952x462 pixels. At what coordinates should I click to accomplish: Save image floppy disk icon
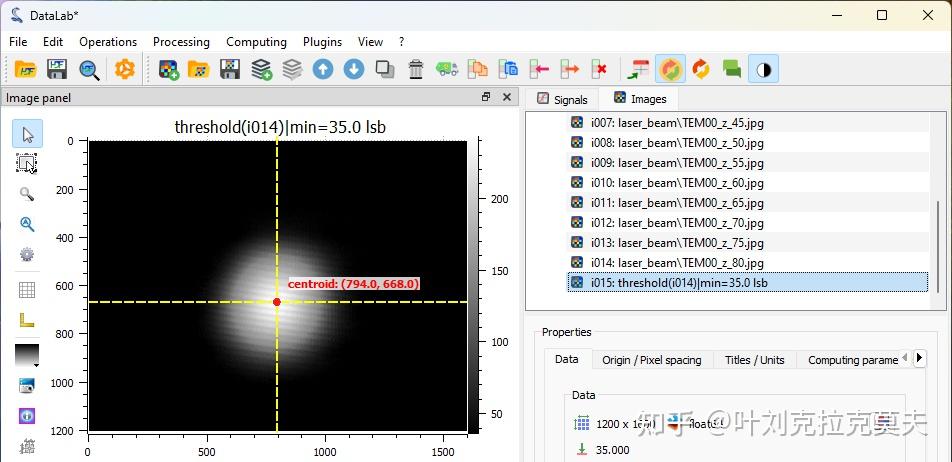pyautogui.click(x=230, y=69)
